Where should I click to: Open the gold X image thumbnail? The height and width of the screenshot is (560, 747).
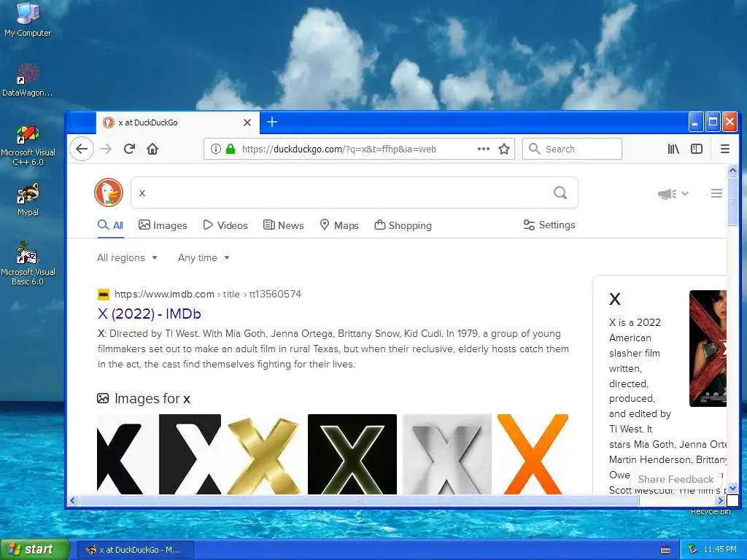264,454
